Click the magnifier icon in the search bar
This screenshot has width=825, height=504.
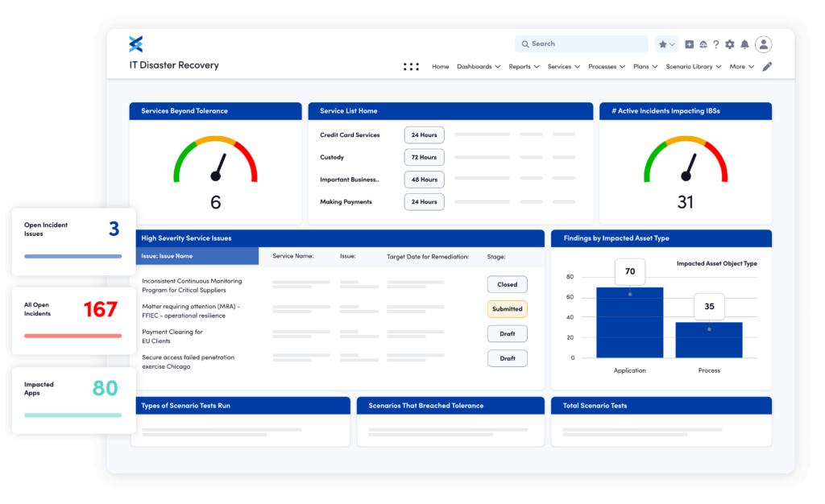click(524, 43)
